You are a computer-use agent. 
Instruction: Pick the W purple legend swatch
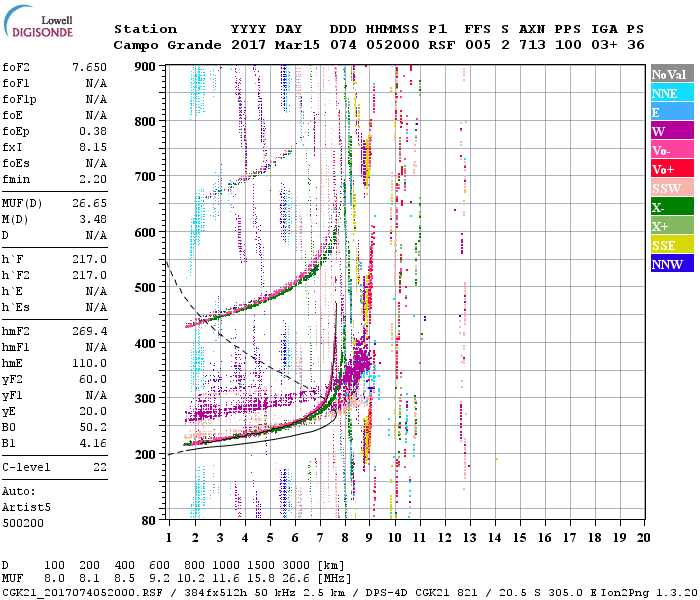tap(672, 131)
